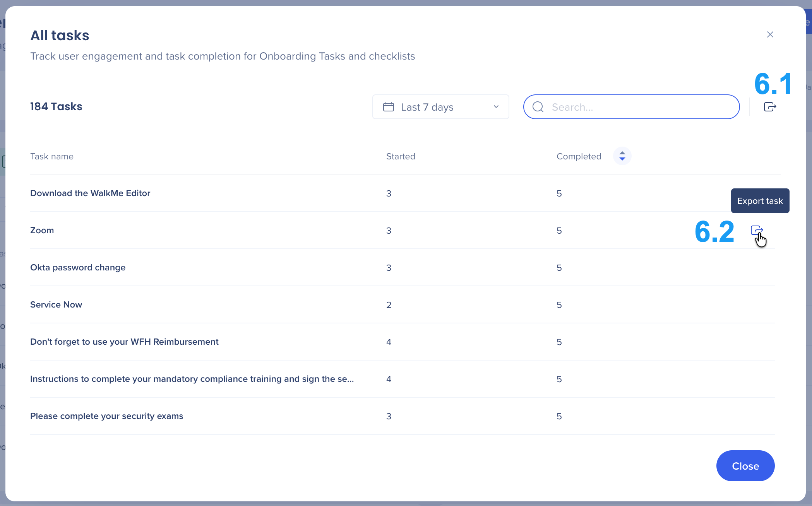The height and width of the screenshot is (506, 812).
Task: Open the Last 7 days dropdown
Action: point(440,107)
